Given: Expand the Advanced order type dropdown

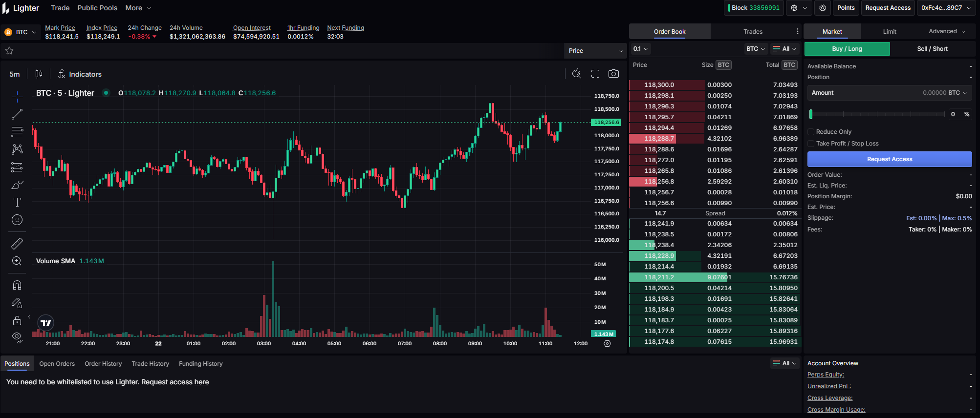Looking at the screenshot, I should coord(947,31).
